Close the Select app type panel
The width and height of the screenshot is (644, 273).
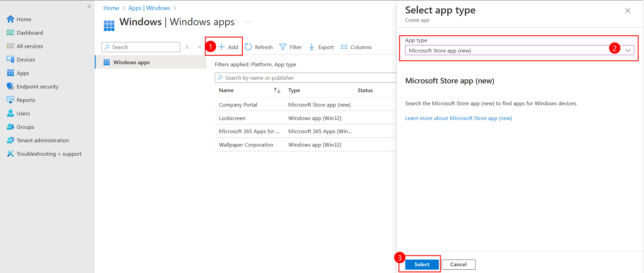pos(628,11)
